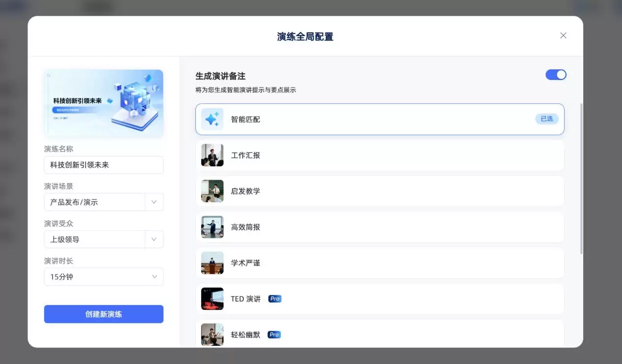Screen dimensions: 622x364
Task: Close the 演练全局配置 dialog
Action: click(x=563, y=35)
